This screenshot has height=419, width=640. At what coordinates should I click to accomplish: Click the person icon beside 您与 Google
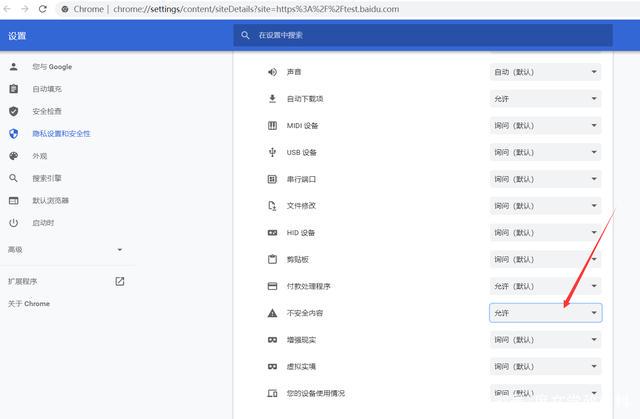coord(13,67)
